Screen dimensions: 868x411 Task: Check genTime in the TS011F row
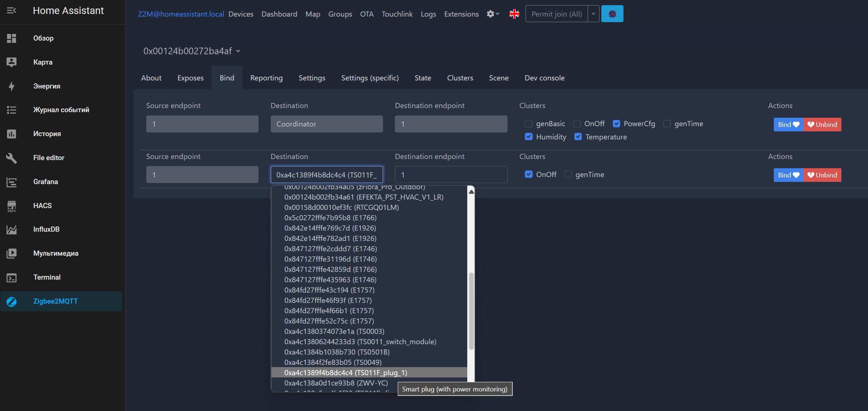click(x=568, y=175)
